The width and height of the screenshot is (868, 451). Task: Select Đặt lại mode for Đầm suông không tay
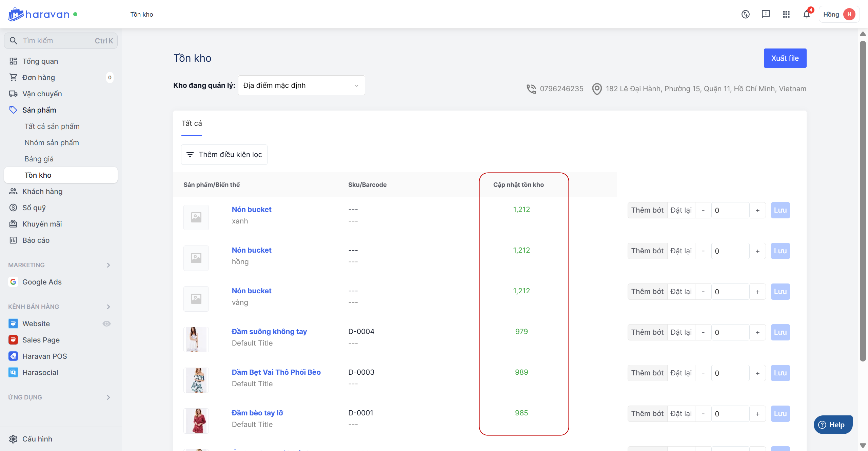point(681,332)
